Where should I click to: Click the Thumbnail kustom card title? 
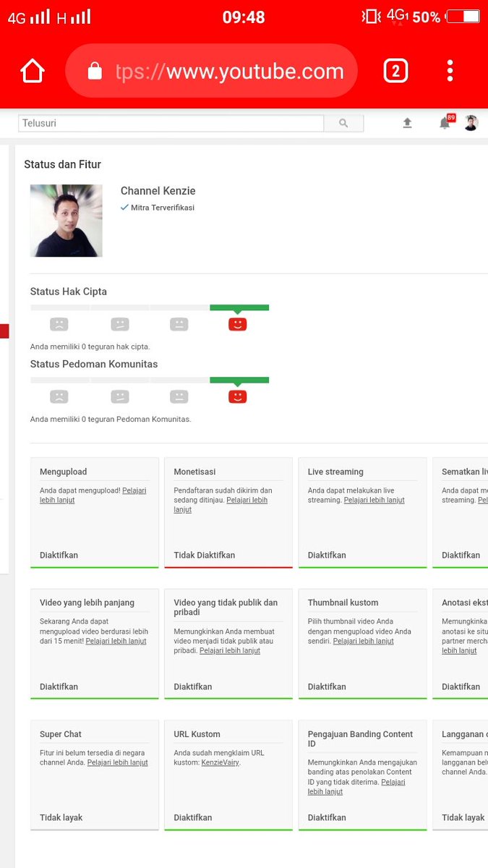pos(343,603)
